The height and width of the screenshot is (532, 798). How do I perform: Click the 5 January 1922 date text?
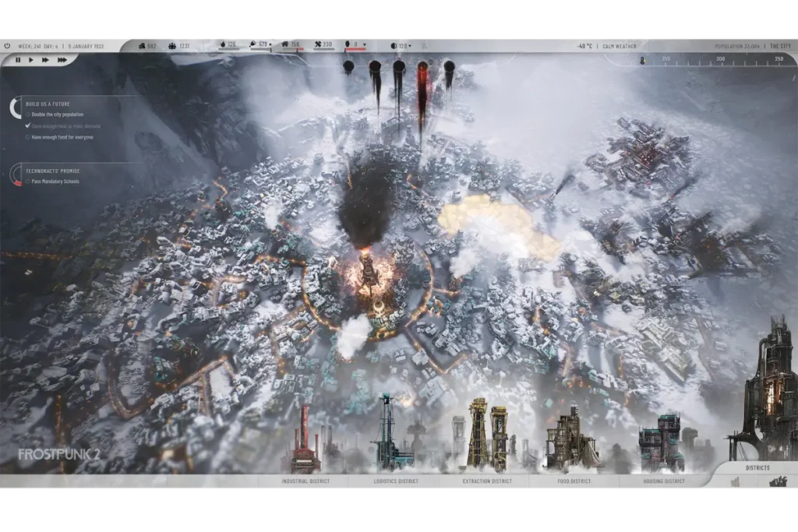(86, 46)
